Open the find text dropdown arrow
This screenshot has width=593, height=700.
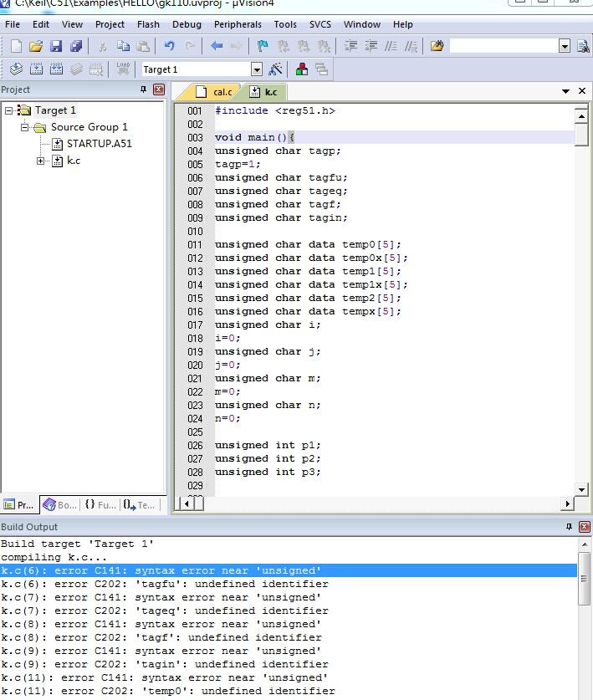pyautogui.click(x=565, y=46)
